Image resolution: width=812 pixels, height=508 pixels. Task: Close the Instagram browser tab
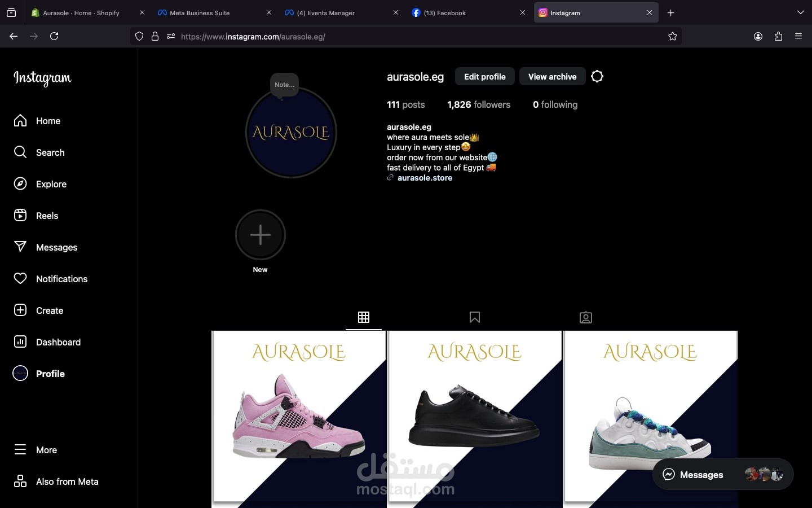coord(650,12)
